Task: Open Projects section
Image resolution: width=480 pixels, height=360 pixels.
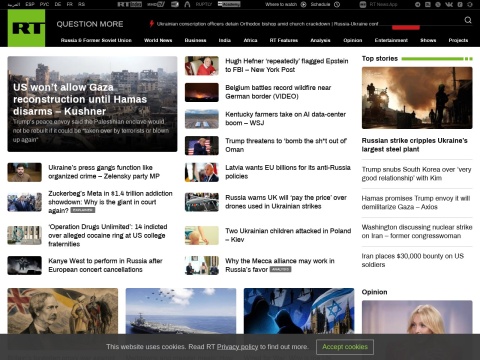Action: (x=458, y=40)
